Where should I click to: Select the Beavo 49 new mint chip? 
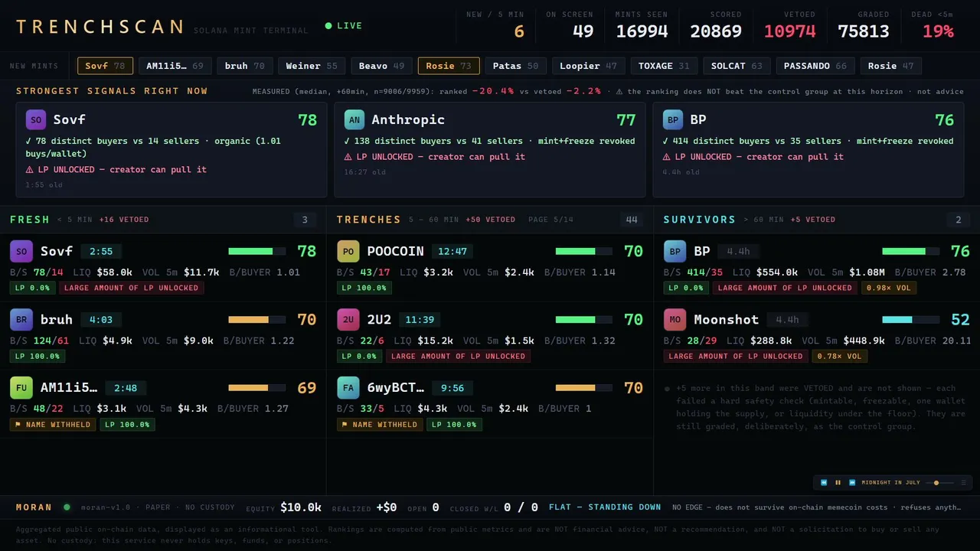(382, 66)
